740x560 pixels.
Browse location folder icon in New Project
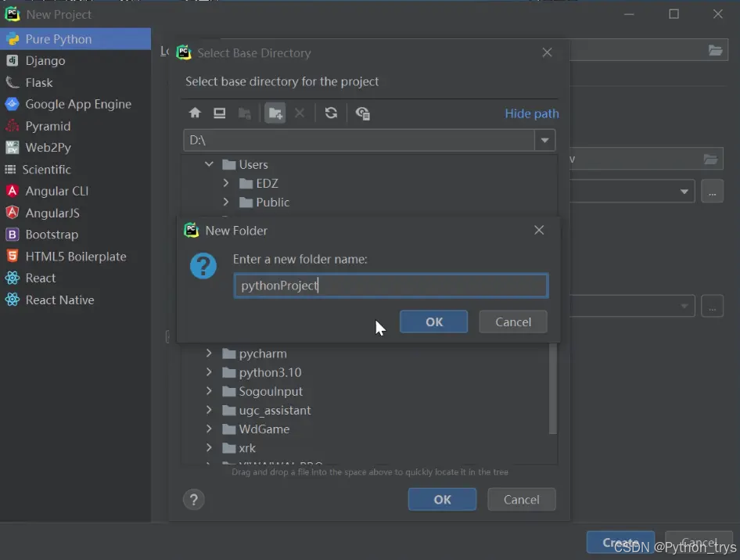716,50
